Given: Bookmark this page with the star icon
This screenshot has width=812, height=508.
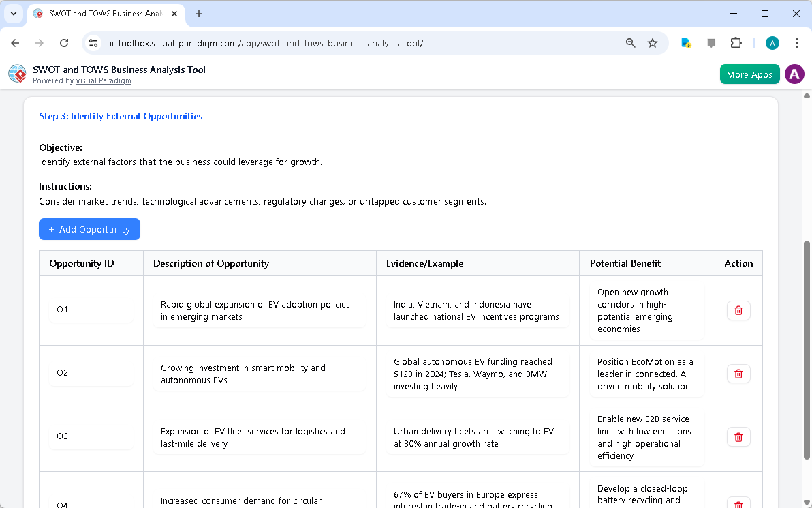Looking at the screenshot, I should [653, 42].
